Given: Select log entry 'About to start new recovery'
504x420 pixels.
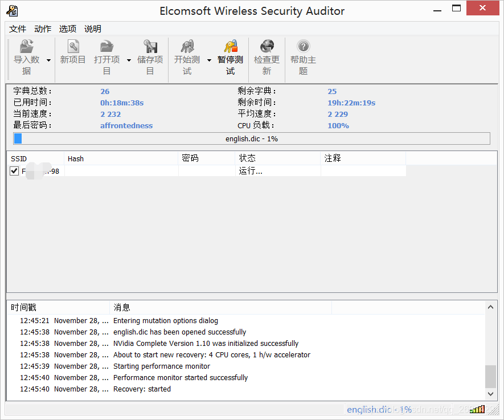Looking at the screenshot, I should (x=211, y=354).
